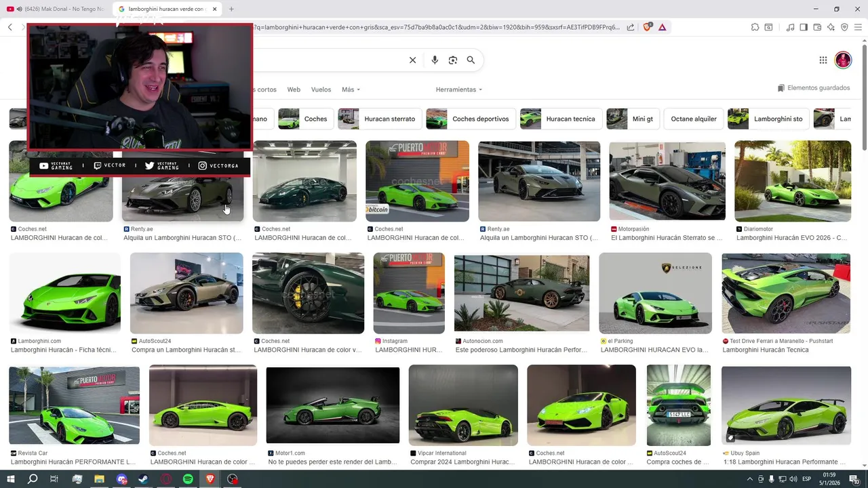Open Google Lens image search icon
The width and height of the screenshot is (868, 488).
click(453, 60)
